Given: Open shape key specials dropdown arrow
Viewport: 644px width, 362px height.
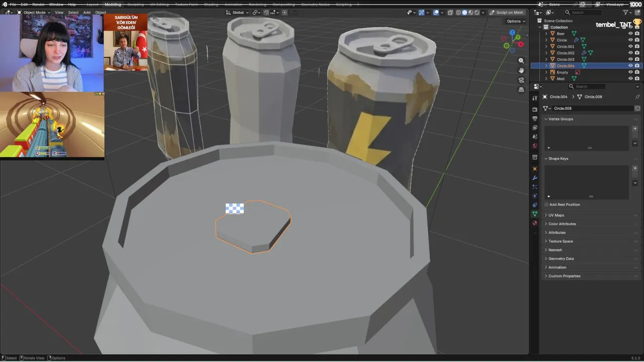Looking at the screenshot, I should [x=635, y=183].
